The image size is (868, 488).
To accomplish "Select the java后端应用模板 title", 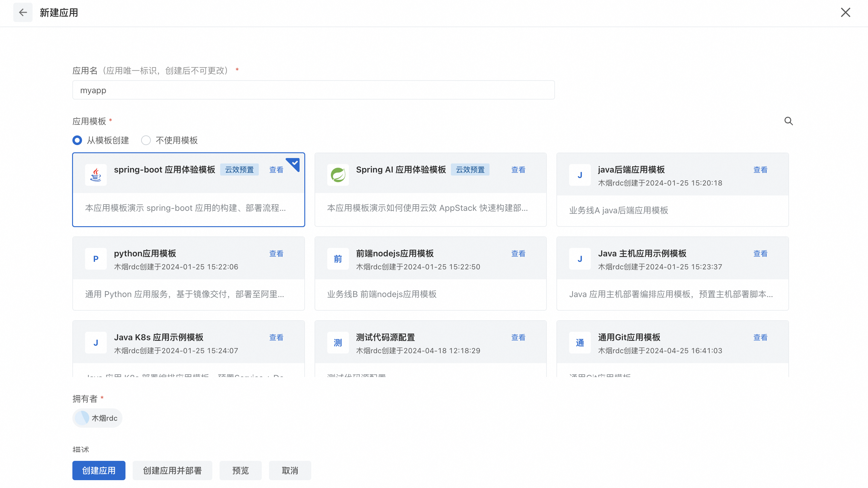I will [631, 170].
